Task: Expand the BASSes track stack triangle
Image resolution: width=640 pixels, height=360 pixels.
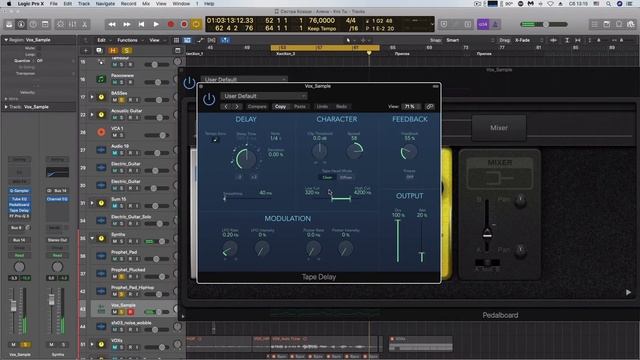Action: [92, 97]
